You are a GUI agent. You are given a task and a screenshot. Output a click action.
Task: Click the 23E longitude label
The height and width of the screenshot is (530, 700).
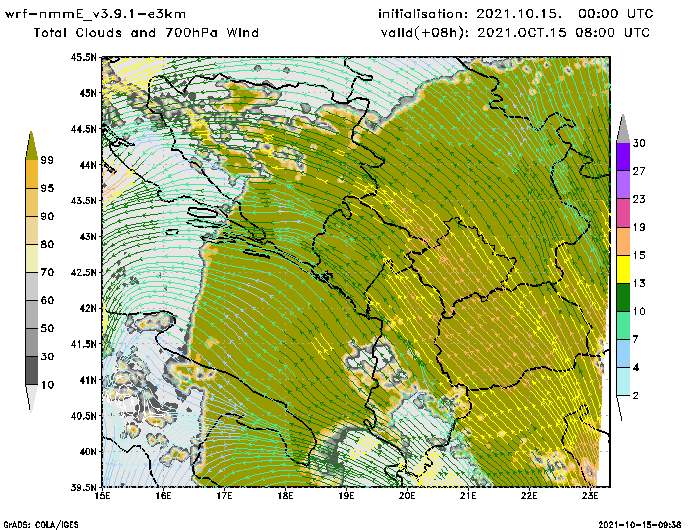coord(590,496)
